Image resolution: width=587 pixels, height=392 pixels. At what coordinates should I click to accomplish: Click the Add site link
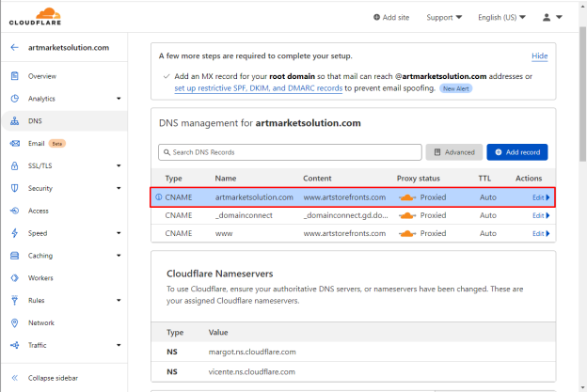pos(391,17)
